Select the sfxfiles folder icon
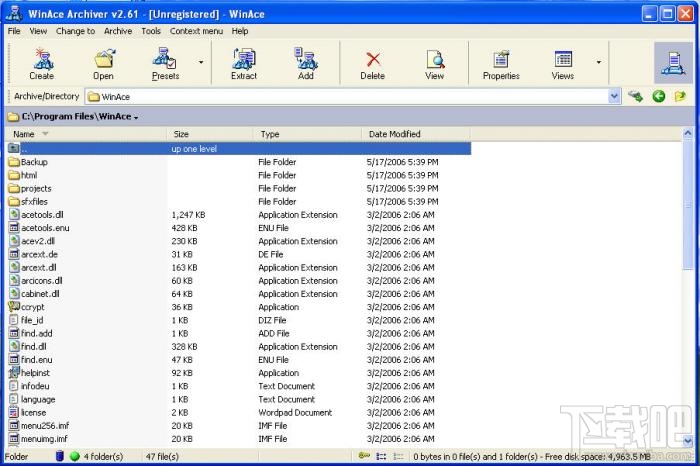700x466 pixels. pyautogui.click(x=14, y=201)
